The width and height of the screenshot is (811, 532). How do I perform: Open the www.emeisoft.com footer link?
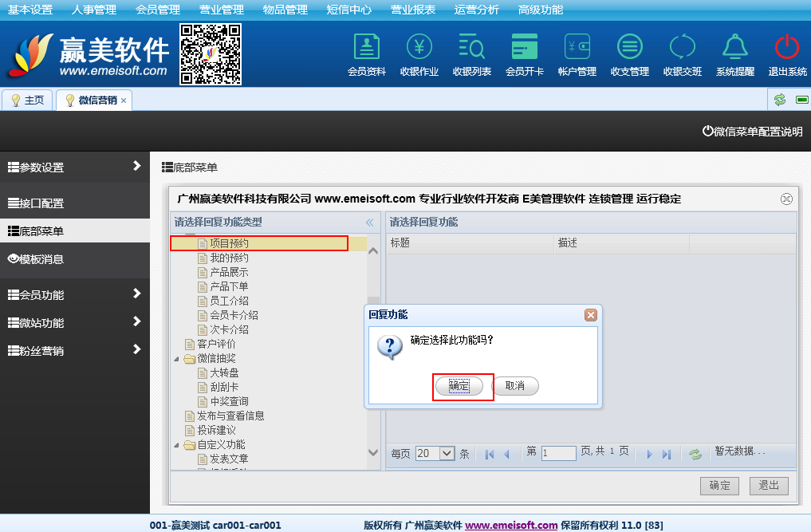510,525
